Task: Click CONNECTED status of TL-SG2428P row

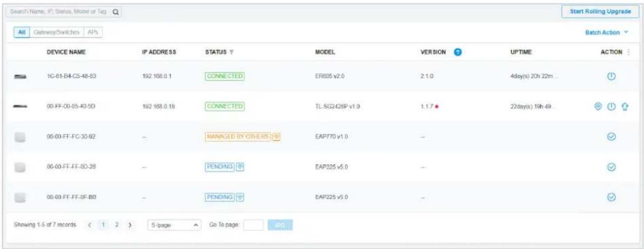Action: [225, 107]
